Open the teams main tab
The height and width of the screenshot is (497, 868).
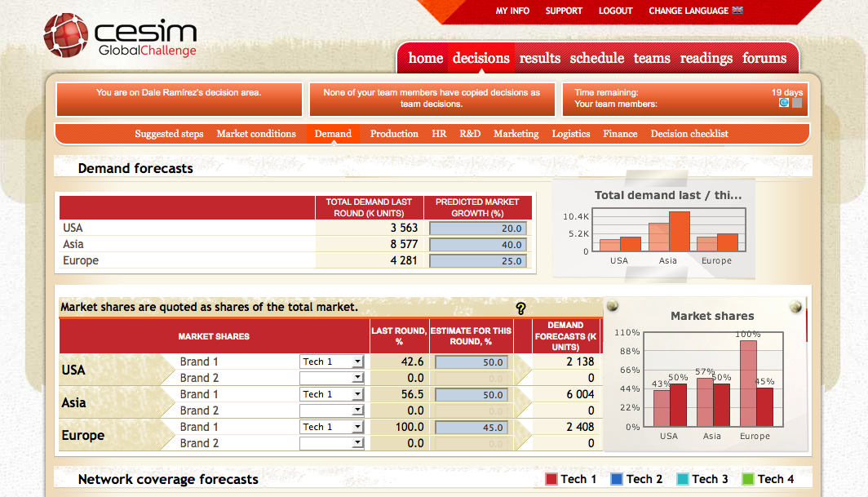tap(652, 58)
